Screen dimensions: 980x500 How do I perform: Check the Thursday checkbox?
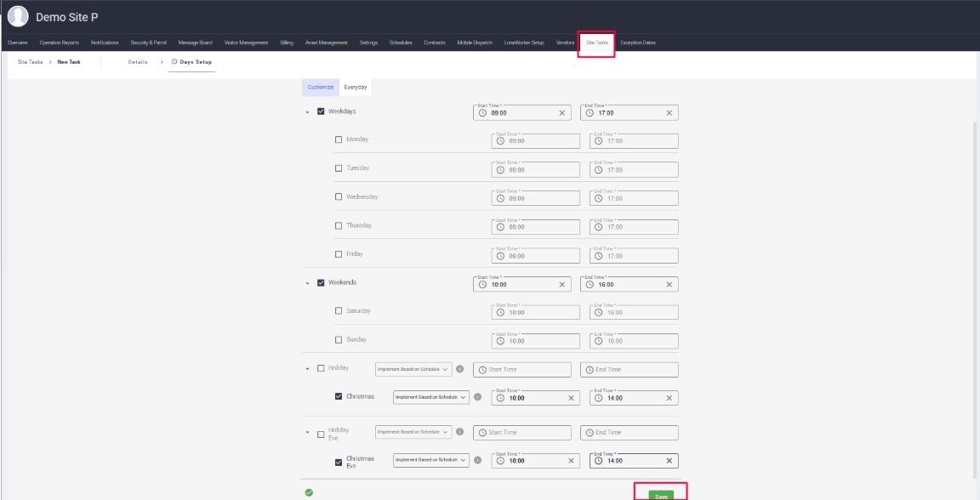(x=339, y=225)
